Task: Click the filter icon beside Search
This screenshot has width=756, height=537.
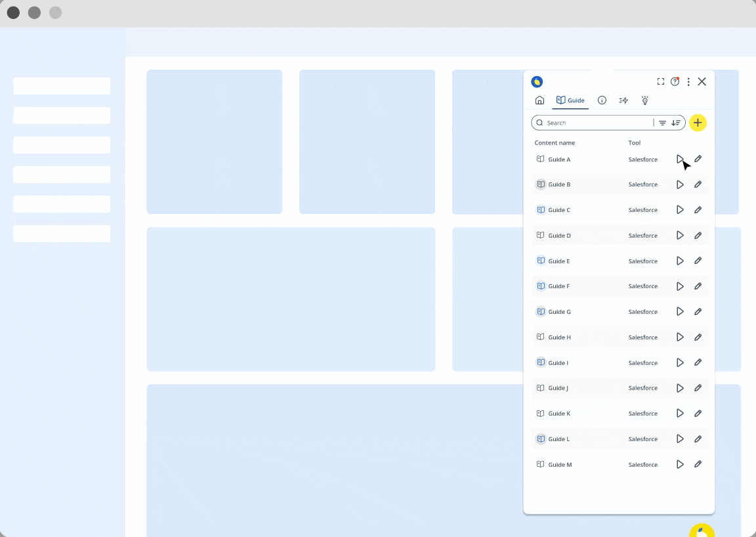Action: [x=662, y=123]
